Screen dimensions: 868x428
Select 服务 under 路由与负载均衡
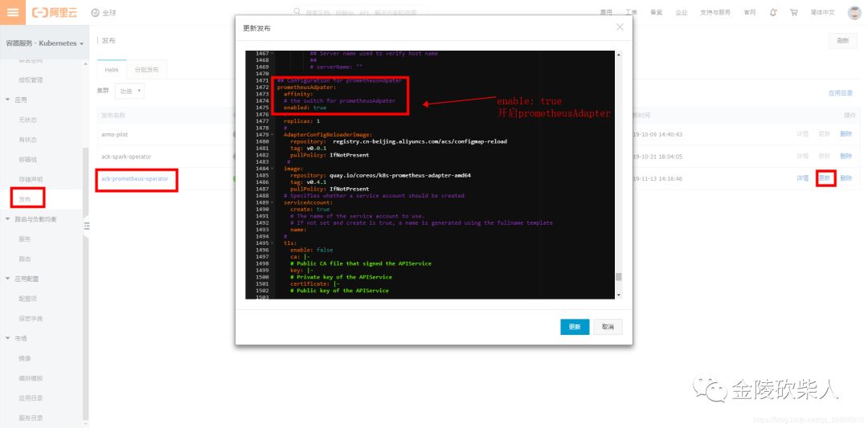click(25, 239)
